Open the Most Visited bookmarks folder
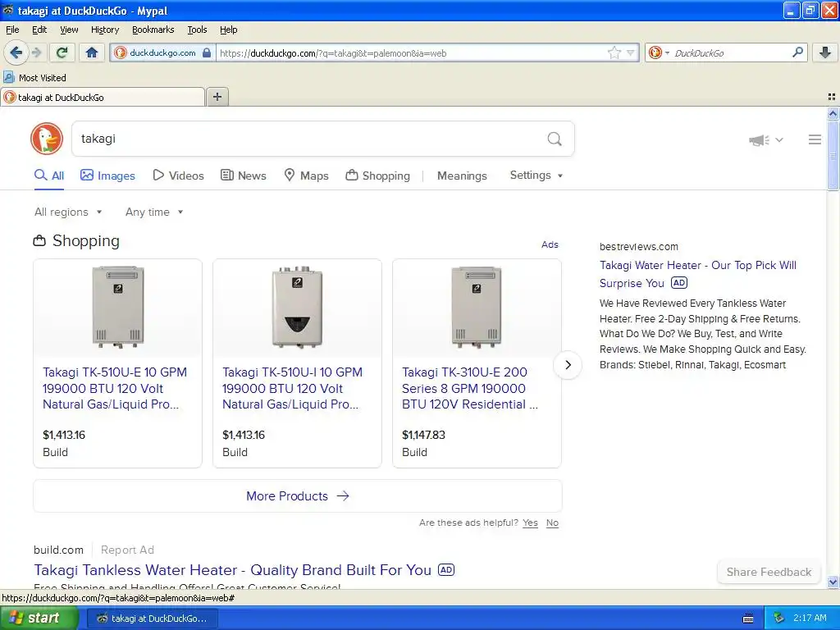The width and height of the screenshot is (840, 630). pyautogui.click(x=35, y=78)
